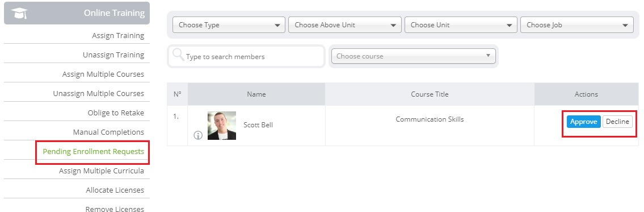Open the Choose Type dropdown
This screenshot has width=644, height=212.
[229, 24]
